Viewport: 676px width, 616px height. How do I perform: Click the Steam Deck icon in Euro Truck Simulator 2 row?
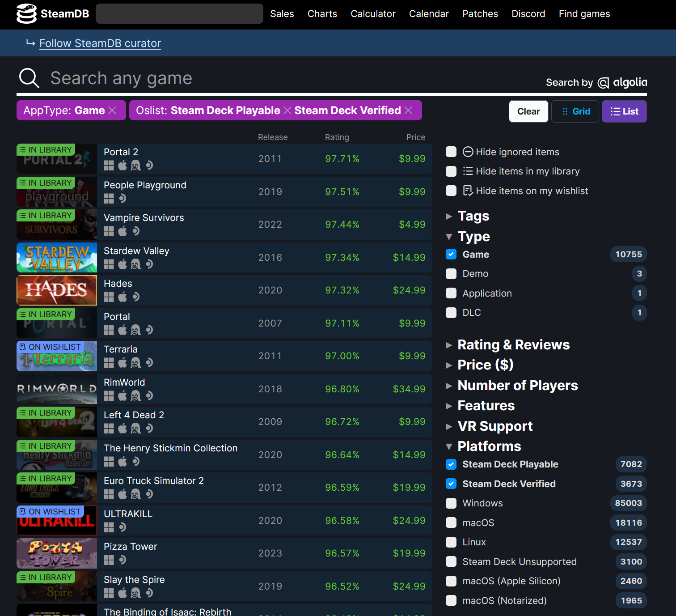click(x=149, y=494)
